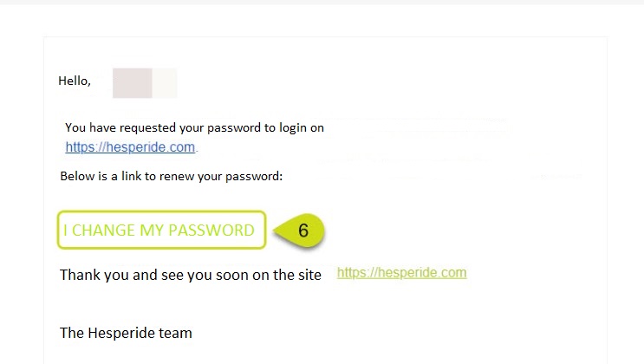Click the word 'login' in the first sentence
Viewport: 644px width, 364px height.
pyautogui.click(x=293, y=127)
